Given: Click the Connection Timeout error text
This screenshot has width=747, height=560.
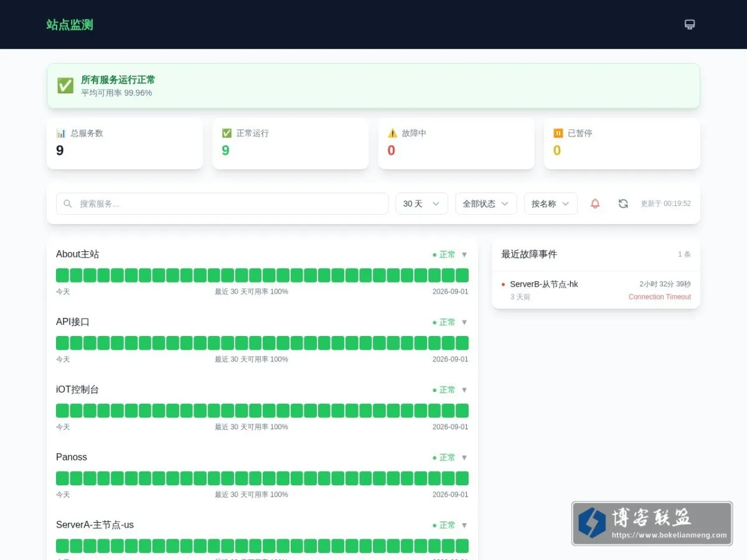Looking at the screenshot, I should [x=659, y=297].
